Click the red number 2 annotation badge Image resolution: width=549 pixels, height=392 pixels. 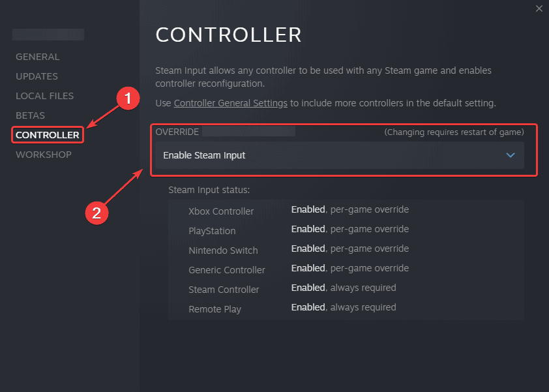coord(96,213)
